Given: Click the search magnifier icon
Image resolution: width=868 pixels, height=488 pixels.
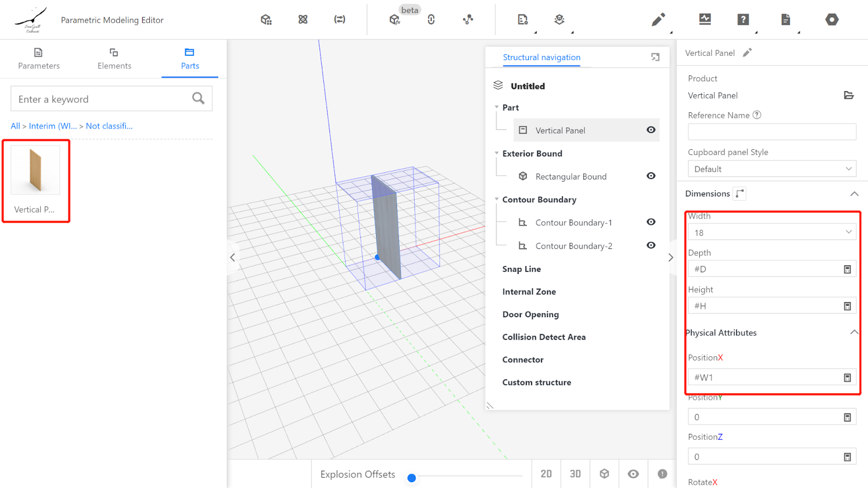Looking at the screenshot, I should (199, 99).
